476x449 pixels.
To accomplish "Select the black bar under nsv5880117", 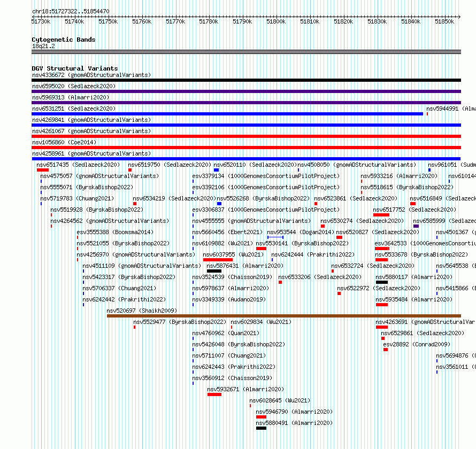I will point(382,282).
